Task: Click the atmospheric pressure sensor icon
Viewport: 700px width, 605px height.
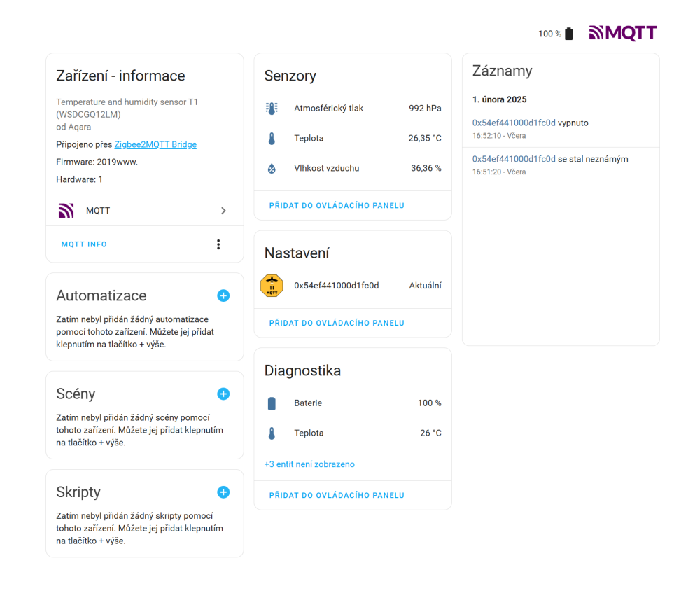Action: [272, 109]
